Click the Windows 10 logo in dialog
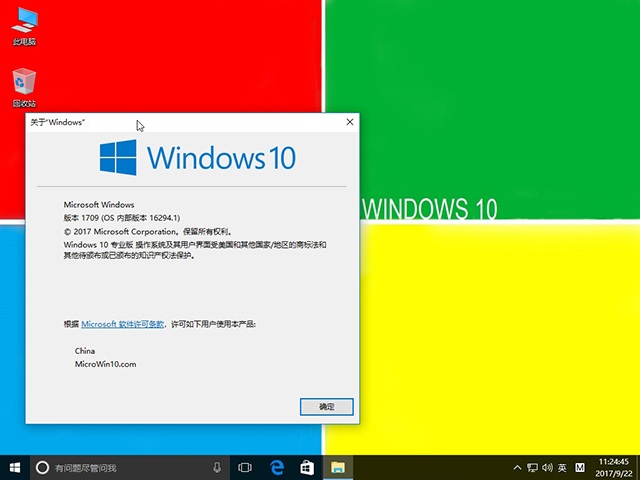The width and height of the screenshot is (640, 480). [198, 158]
